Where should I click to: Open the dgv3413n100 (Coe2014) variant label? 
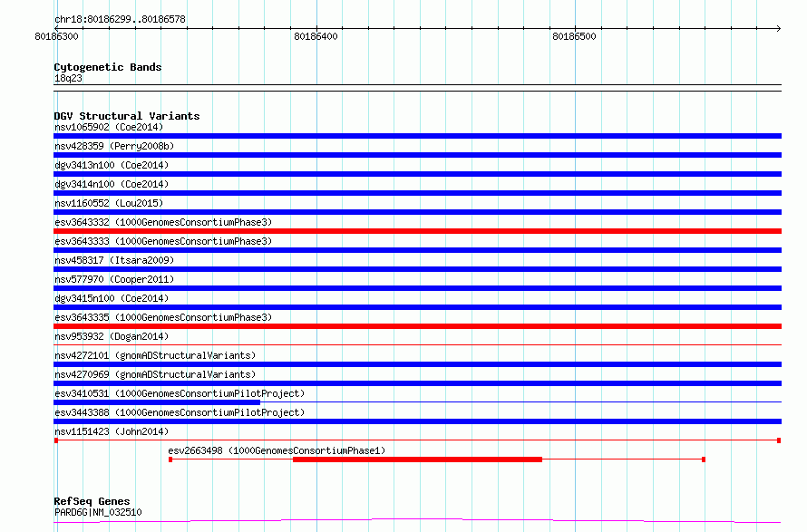click(x=112, y=165)
